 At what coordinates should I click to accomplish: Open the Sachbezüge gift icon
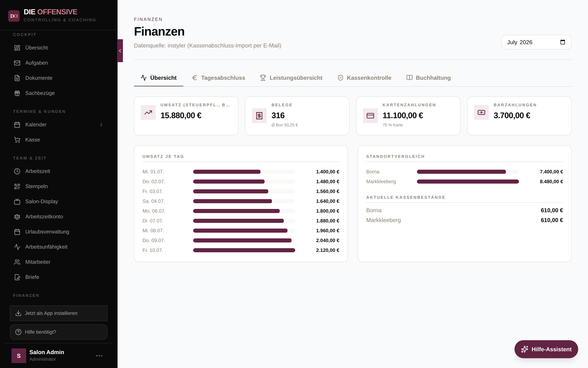coord(17,93)
